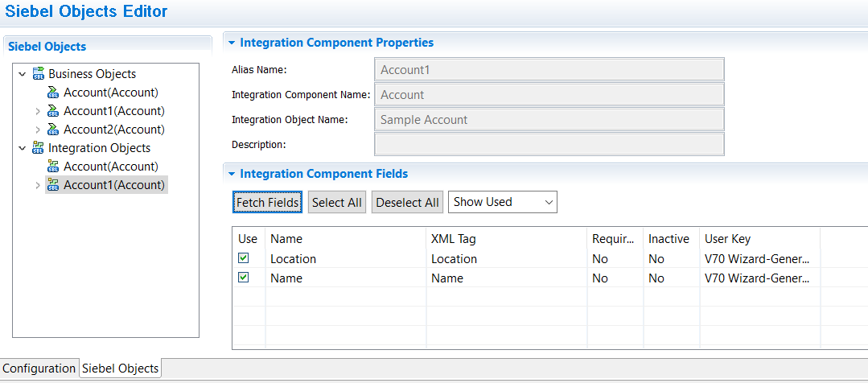Select Account(Account) under Business Objects
The width and height of the screenshot is (868, 383).
111,93
